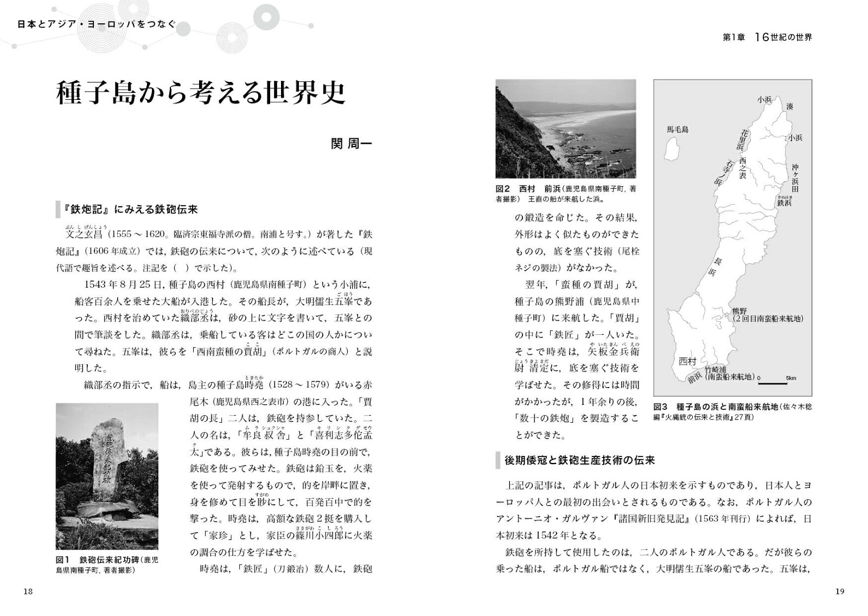868x616 pixels.
Task: Select the author name 関 周一
Action: pyautogui.click(x=352, y=144)
